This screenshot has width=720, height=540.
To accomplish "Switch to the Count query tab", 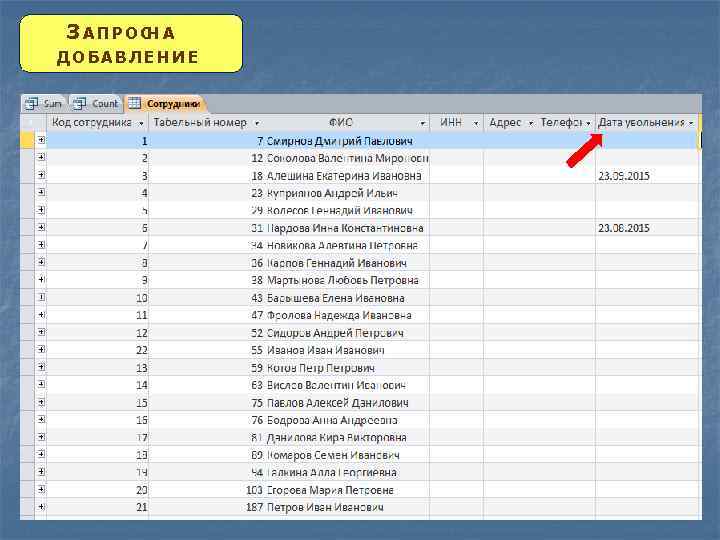I will coord(96,104).
